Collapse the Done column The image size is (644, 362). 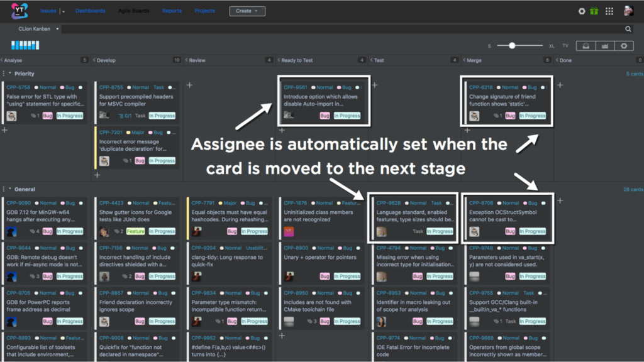[x=557, y=60]
